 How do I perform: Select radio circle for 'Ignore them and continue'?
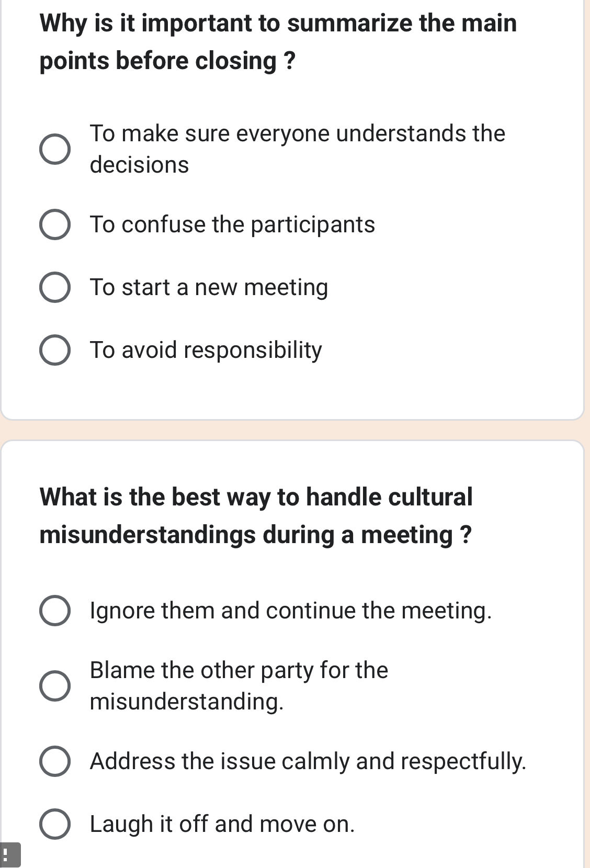click(x=55, y=611)
